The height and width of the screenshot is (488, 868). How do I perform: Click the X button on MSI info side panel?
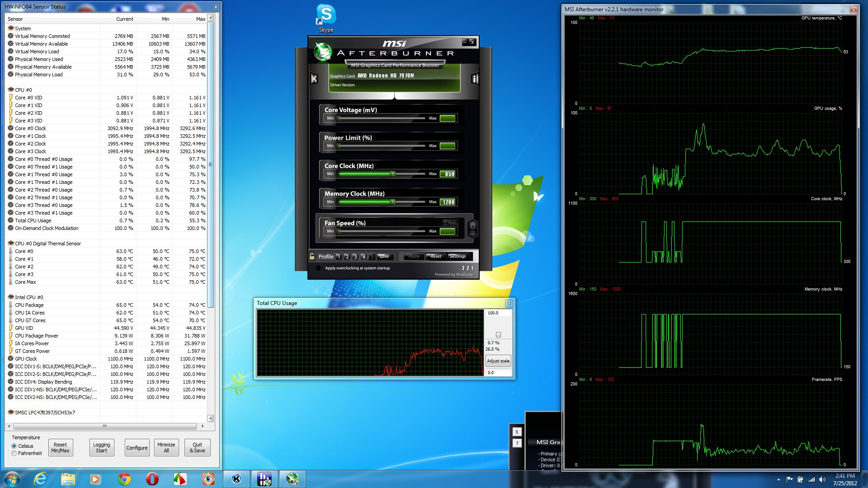tap(517, 432)
